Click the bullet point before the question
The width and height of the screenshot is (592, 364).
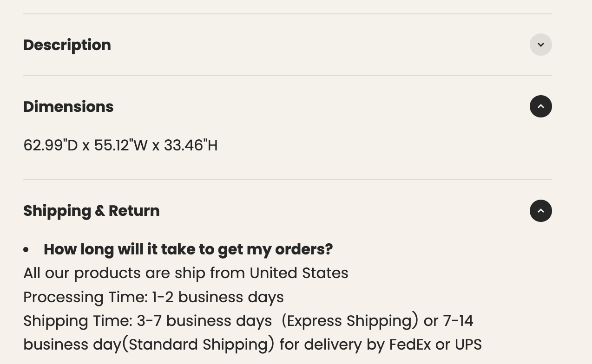(26, 250)
